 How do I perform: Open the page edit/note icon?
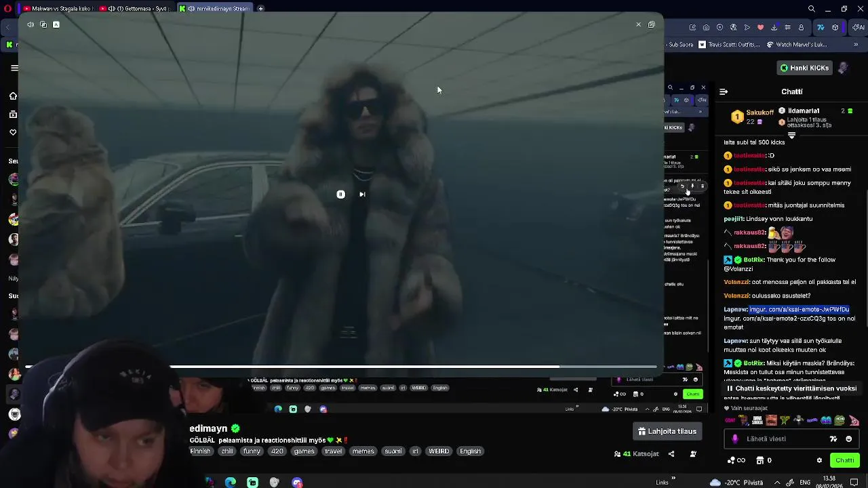[692, 28]
